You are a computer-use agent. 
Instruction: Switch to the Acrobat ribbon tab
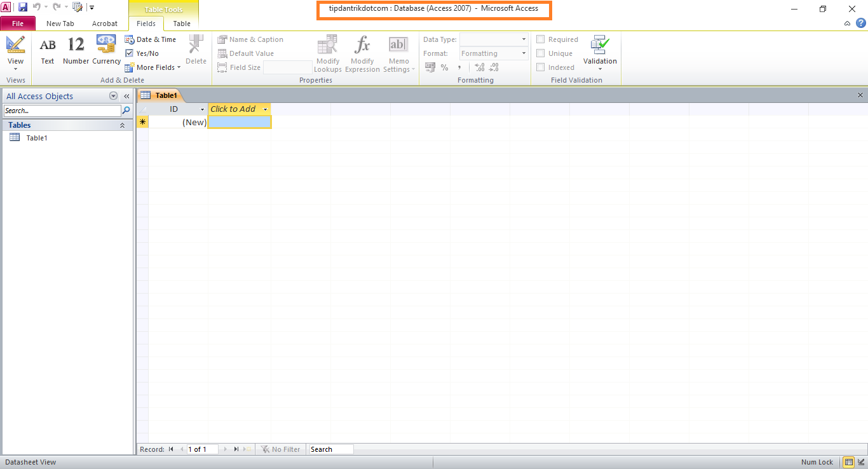pos(105,24)
